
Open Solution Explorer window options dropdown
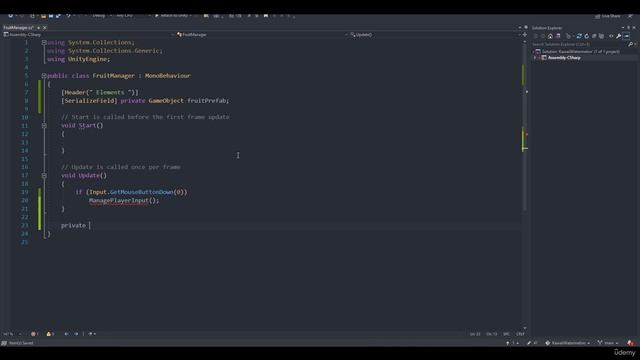pos(623,28)
